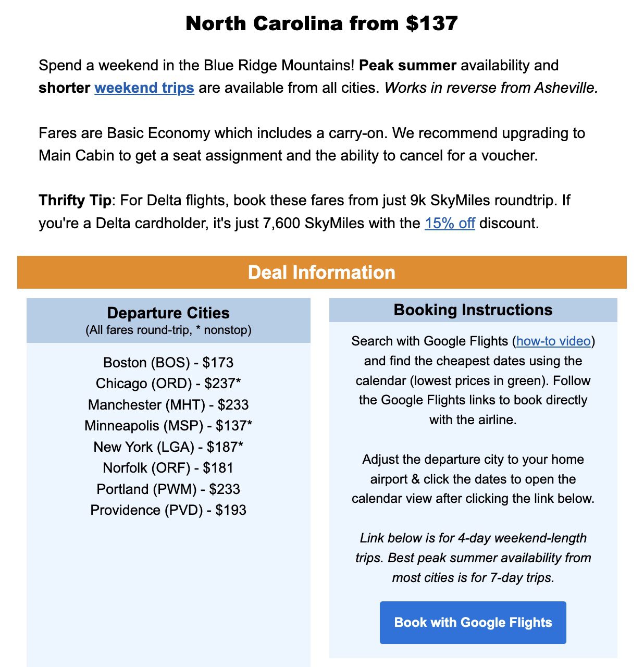Select the Boston (BOS) $173 fare

[168, 363]
